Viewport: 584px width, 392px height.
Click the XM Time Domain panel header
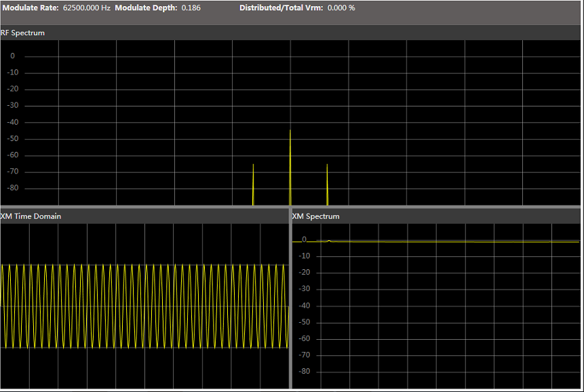(x=144, y=216)
